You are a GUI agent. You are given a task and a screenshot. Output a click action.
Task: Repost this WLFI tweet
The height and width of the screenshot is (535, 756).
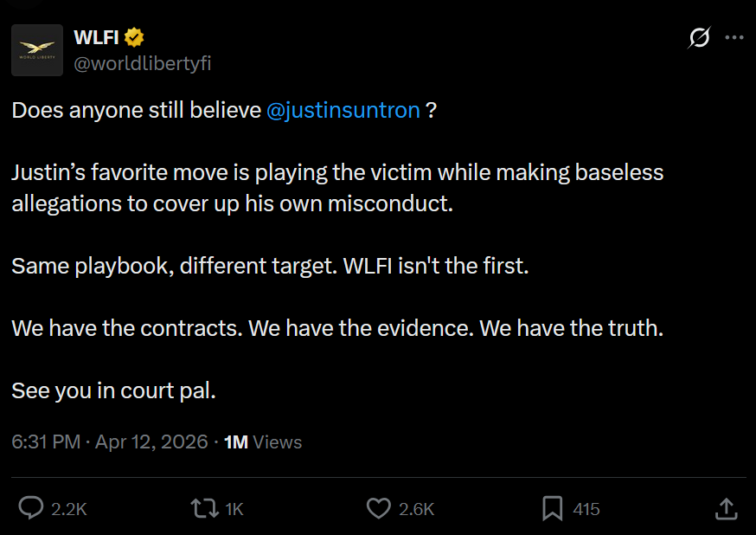click(203, 508)
